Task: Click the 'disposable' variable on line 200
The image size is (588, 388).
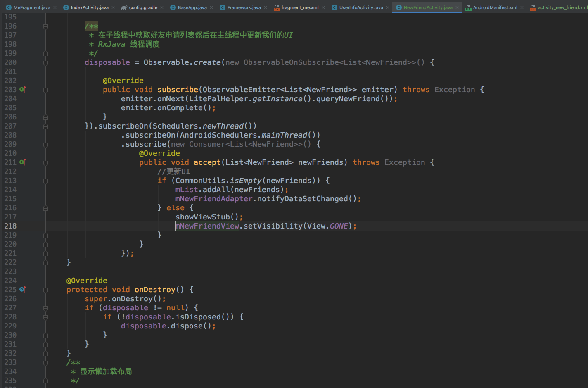Action: pos(107,62)
